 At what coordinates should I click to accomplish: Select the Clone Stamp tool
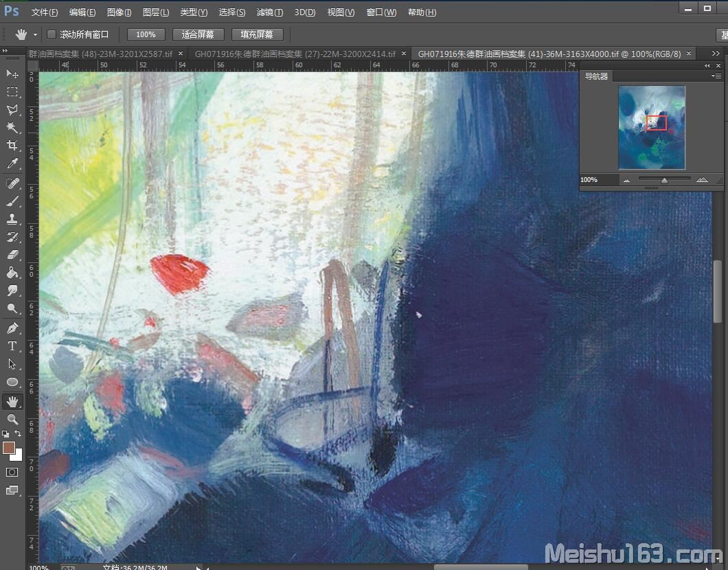(12, 218)
